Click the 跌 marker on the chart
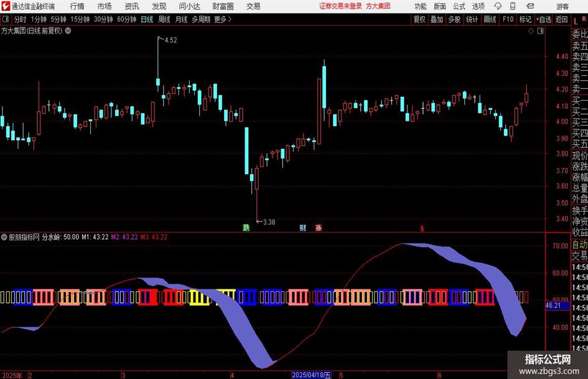This screenshot has width=588, height=379. pos(246,227)
